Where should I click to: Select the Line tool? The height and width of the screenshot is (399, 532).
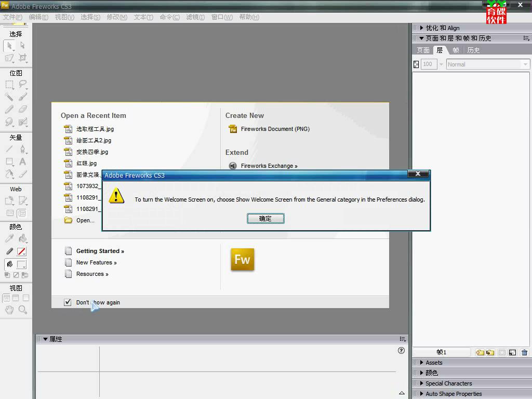(9, 149)
